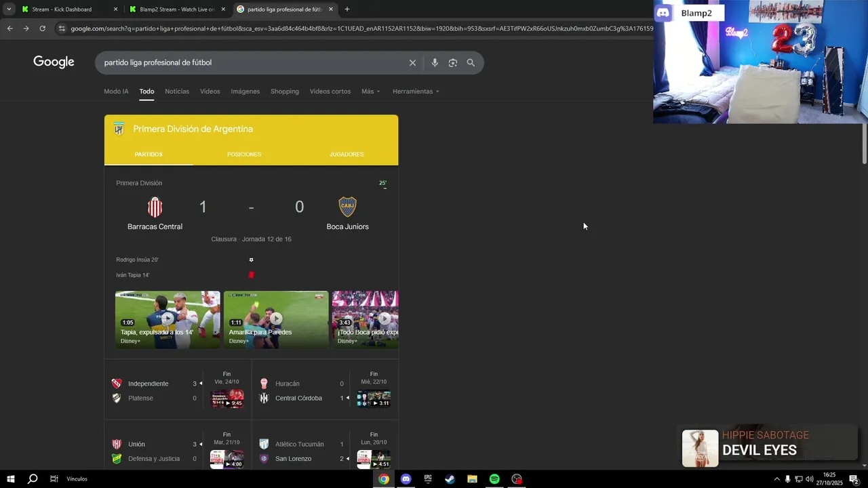Open the tab search dropdown arrow

click(x=9, y=9)
